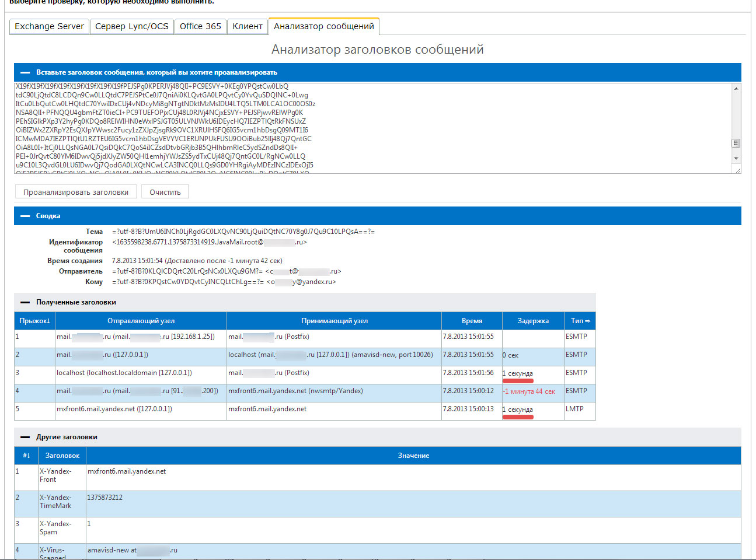This screenshot has height=560, width=756.
Task: Click the text area resize grip
Action: 737,170
